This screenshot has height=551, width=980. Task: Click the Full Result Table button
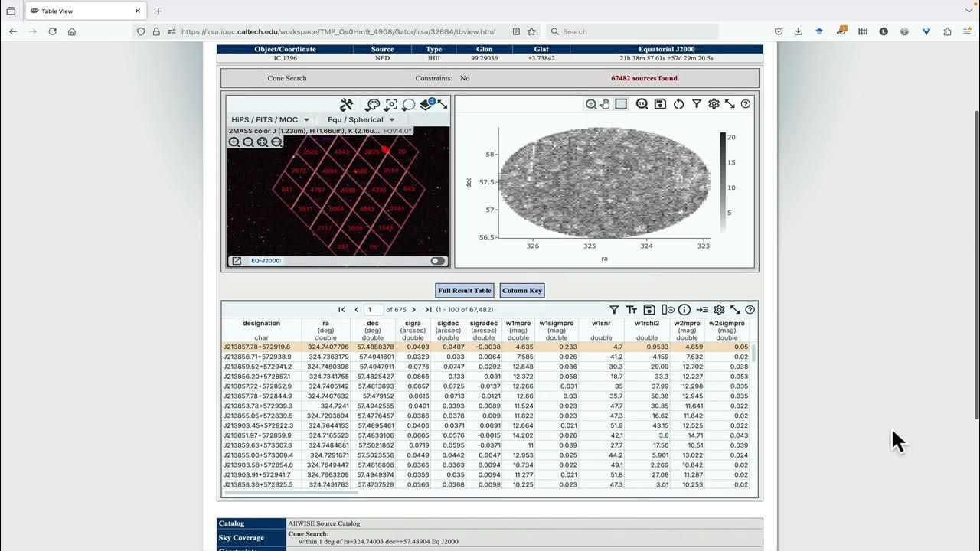[465, 291]
